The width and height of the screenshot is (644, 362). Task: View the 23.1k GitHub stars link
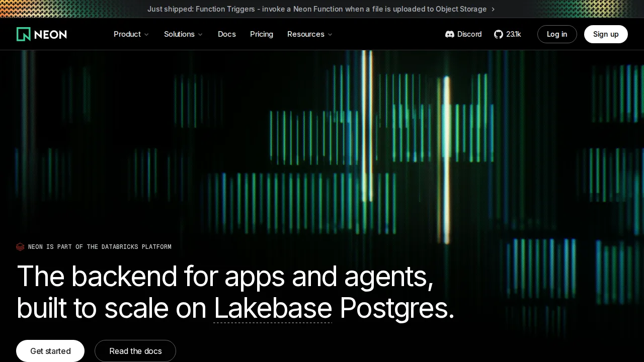coord(508,34)
